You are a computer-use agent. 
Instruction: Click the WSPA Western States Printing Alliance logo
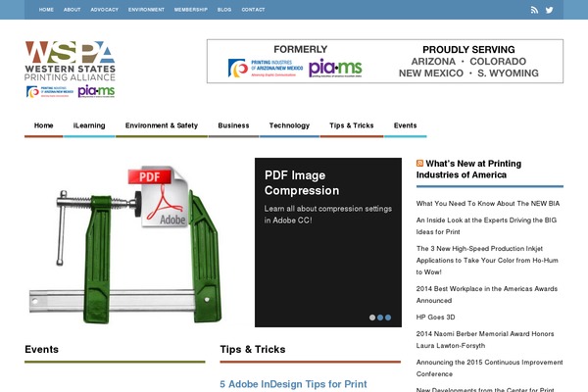[x=71, y=70]
